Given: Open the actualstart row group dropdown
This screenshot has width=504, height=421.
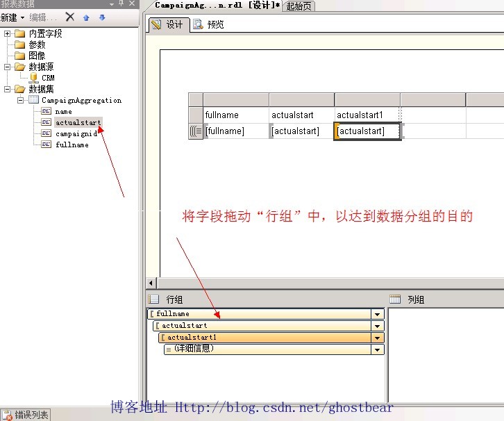Looking at the screenshot, I should [378, 326].
